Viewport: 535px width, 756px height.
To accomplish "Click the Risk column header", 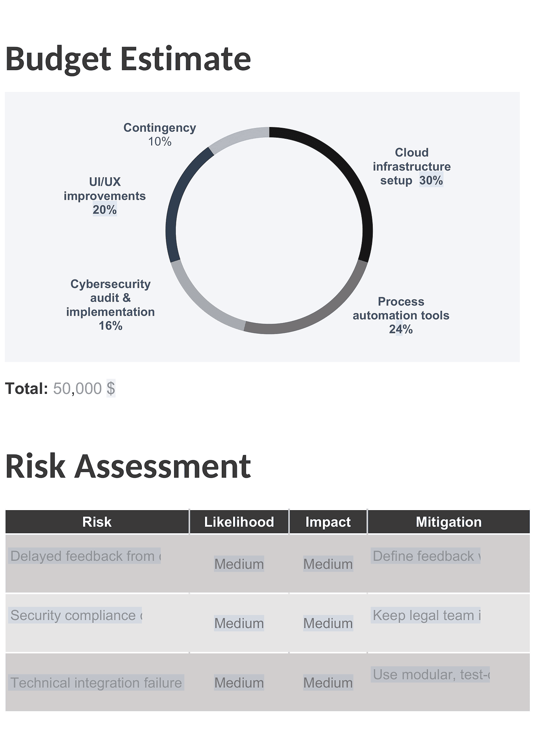I will pos(97,522).
